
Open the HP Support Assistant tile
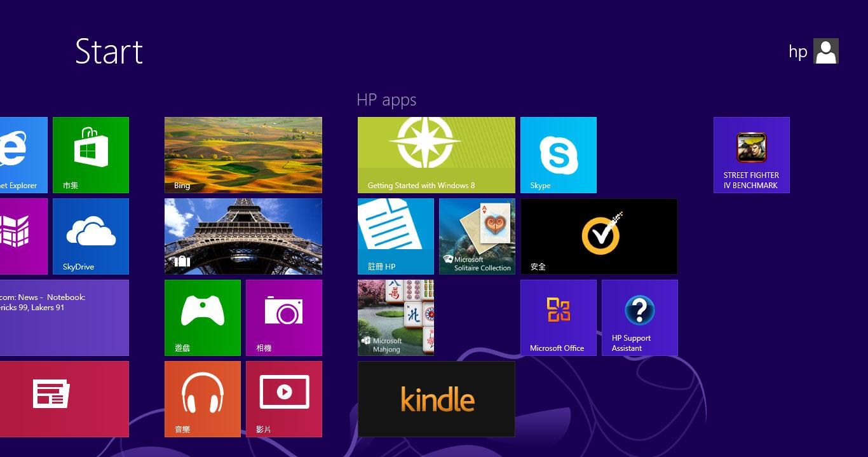point(639,317)
